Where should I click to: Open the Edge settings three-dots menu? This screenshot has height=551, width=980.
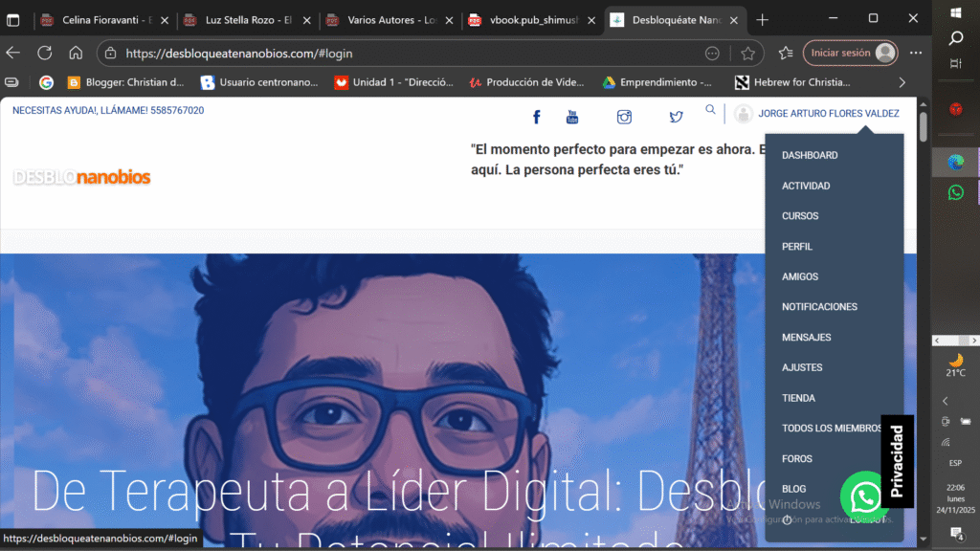point(916,54)
